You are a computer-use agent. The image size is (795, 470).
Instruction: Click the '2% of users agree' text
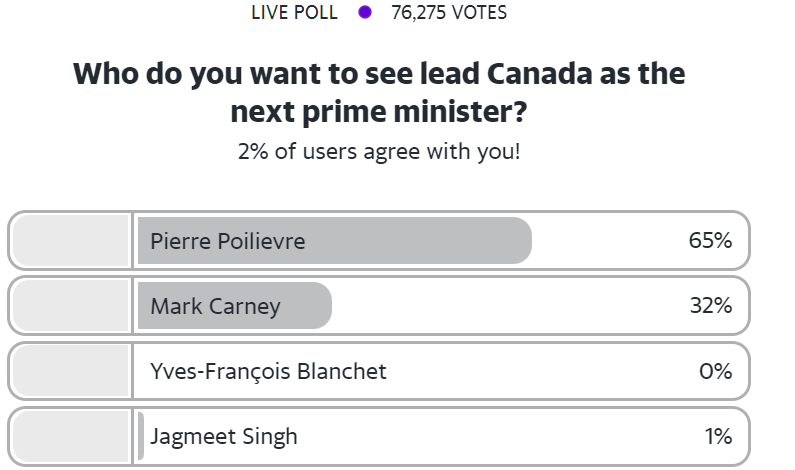pyautogui.click(x=379, y=151)
